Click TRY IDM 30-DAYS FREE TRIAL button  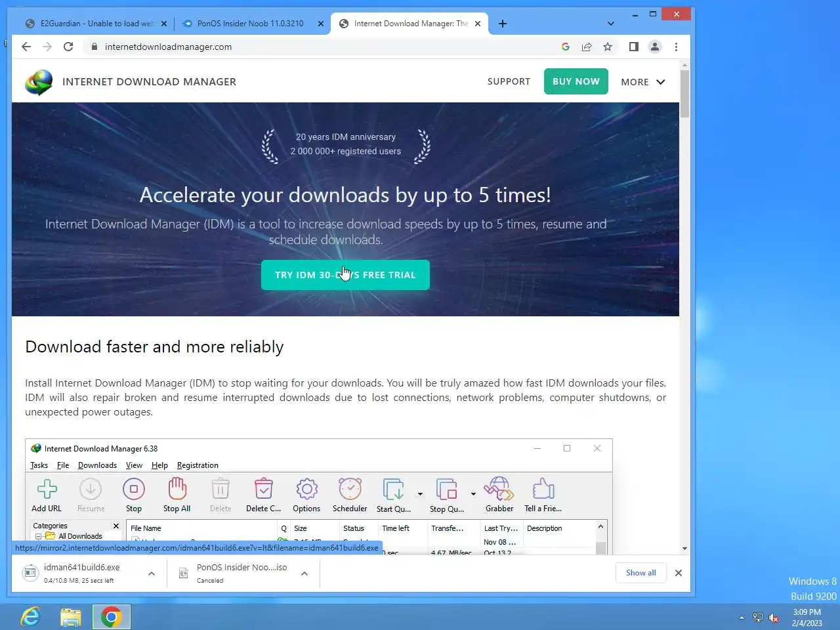(345, 275)
